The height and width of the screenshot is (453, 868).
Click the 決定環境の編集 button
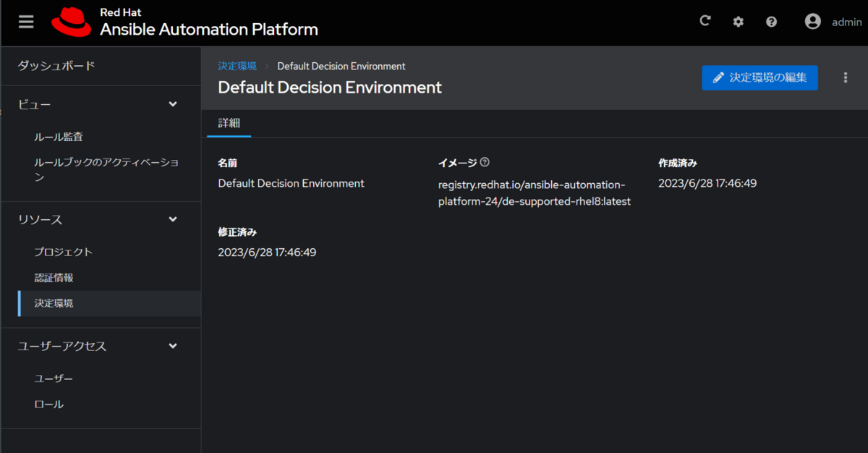759,77
